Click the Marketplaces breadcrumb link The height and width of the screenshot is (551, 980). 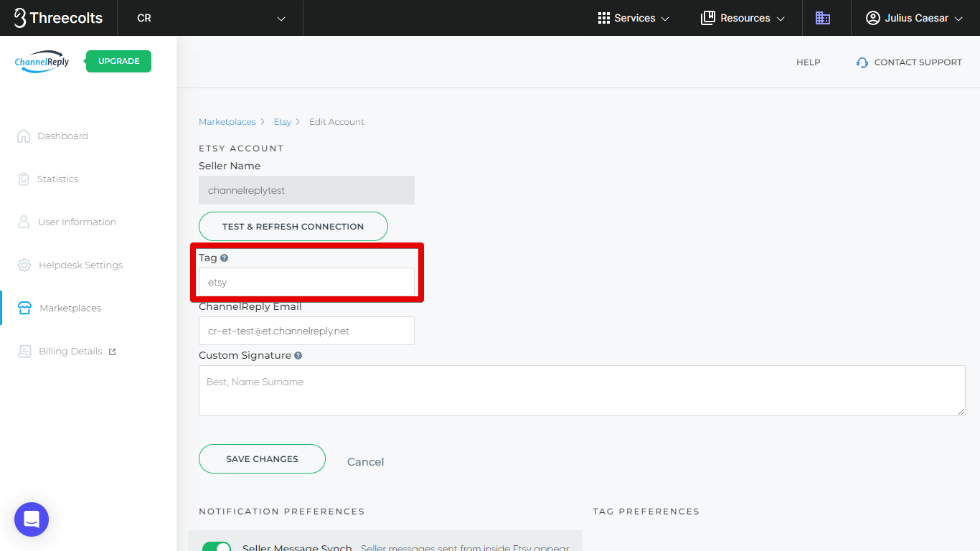227,122
